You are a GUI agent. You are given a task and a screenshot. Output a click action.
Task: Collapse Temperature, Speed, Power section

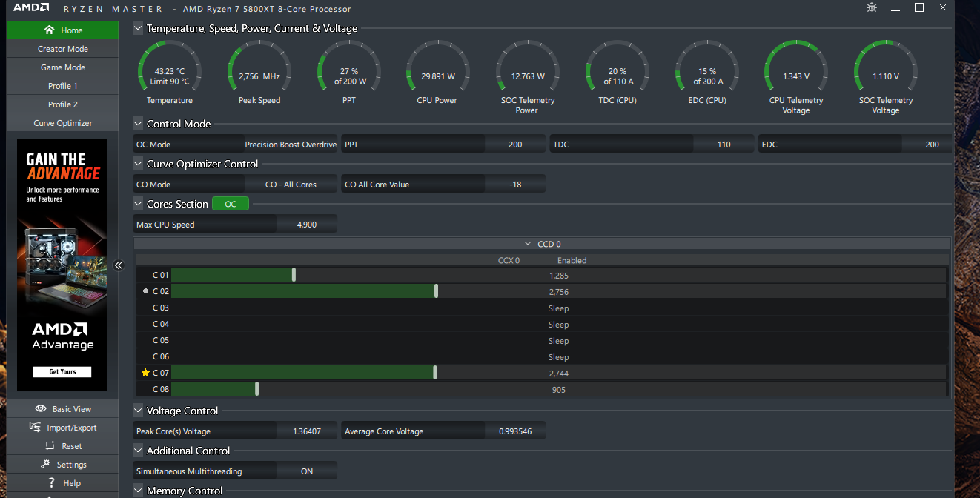pos(138,28)
